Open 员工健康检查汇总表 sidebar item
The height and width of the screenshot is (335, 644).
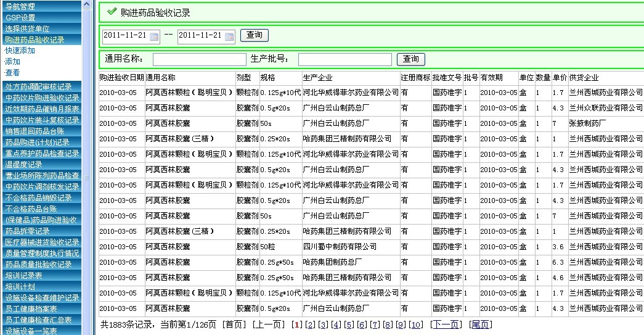pyautogui.click(x=41, y=320)
